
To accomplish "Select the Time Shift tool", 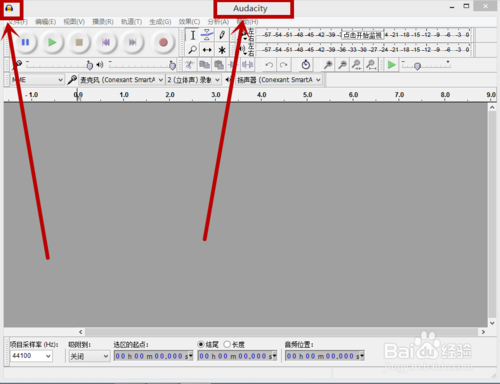I will (x=207, y=50).
